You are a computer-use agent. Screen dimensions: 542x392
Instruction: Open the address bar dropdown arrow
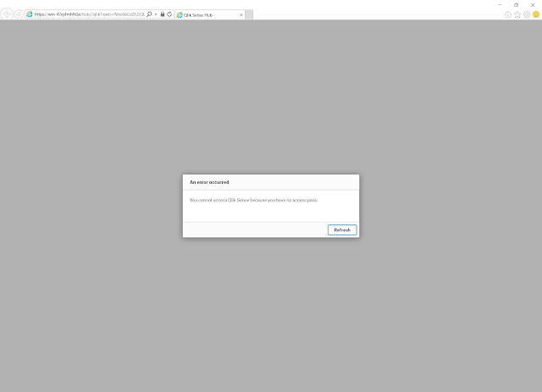pyautogui.click(x=156, y=14)
